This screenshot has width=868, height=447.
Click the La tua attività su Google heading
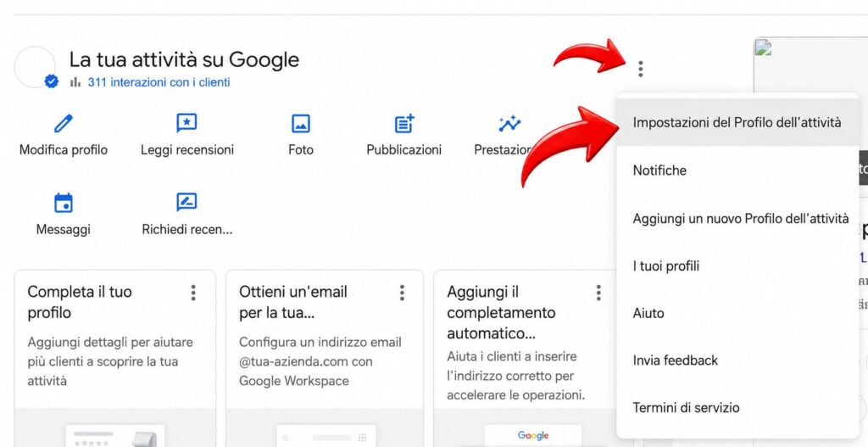pos(184,60)
